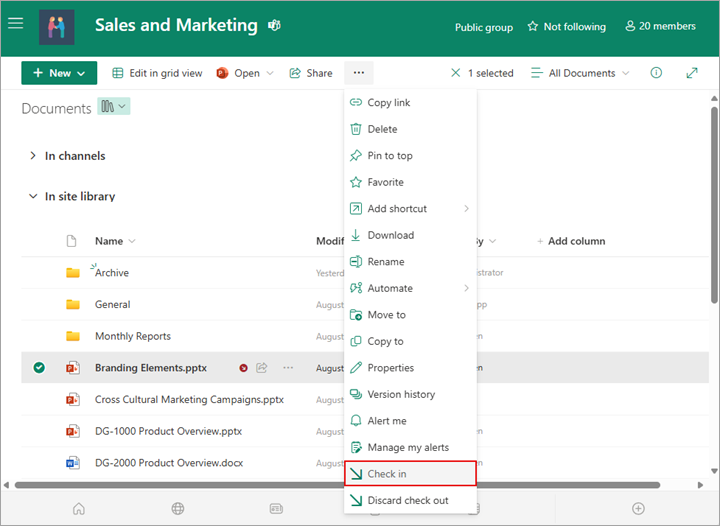Collapse the In site library group

point(34,197)
